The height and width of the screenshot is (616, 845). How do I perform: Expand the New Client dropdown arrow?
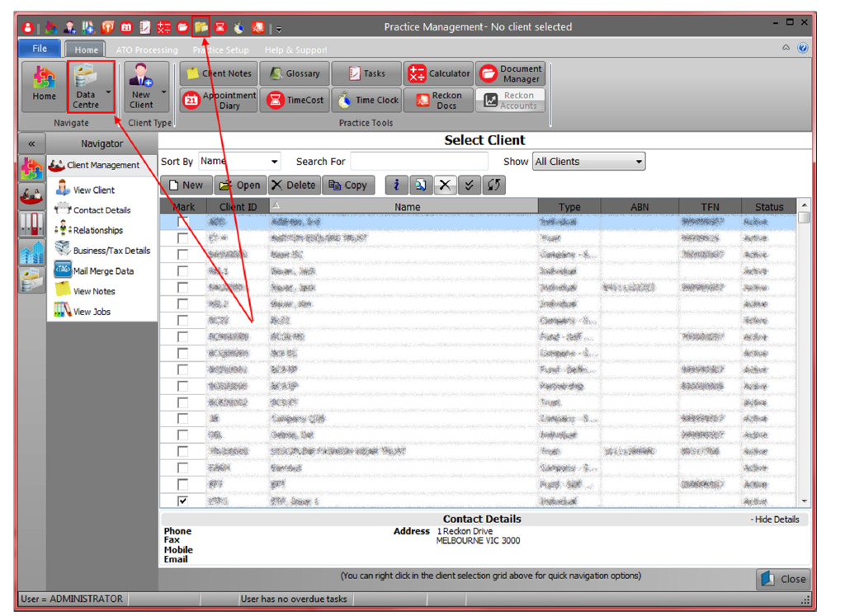(x=163, y=92)
